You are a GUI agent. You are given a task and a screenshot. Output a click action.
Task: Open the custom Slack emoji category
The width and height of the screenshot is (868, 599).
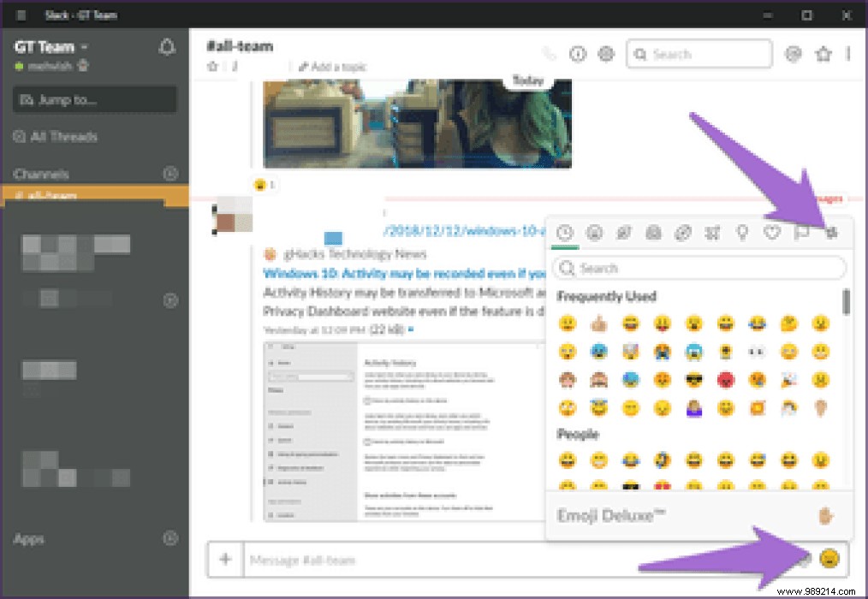(x=830, y=232)
